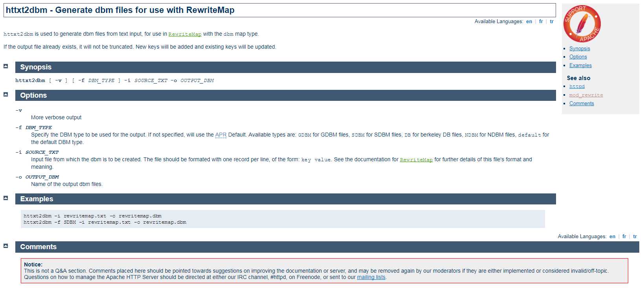The width and height of the screenshot is (644, 288).
Task: Select bottom 'tr' language link
Action: [635, 237]
